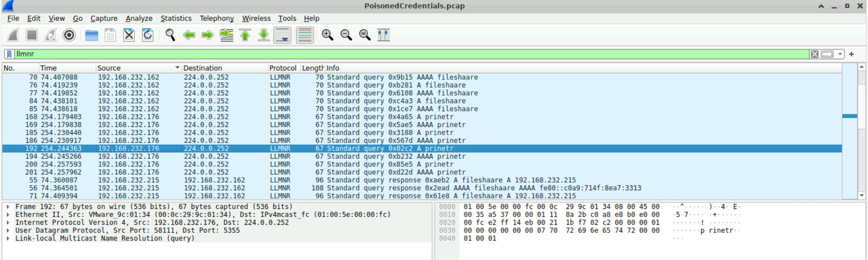This screenshot has width=868, height=260.
Task: Open the File menu
Action: coord(13,19)
